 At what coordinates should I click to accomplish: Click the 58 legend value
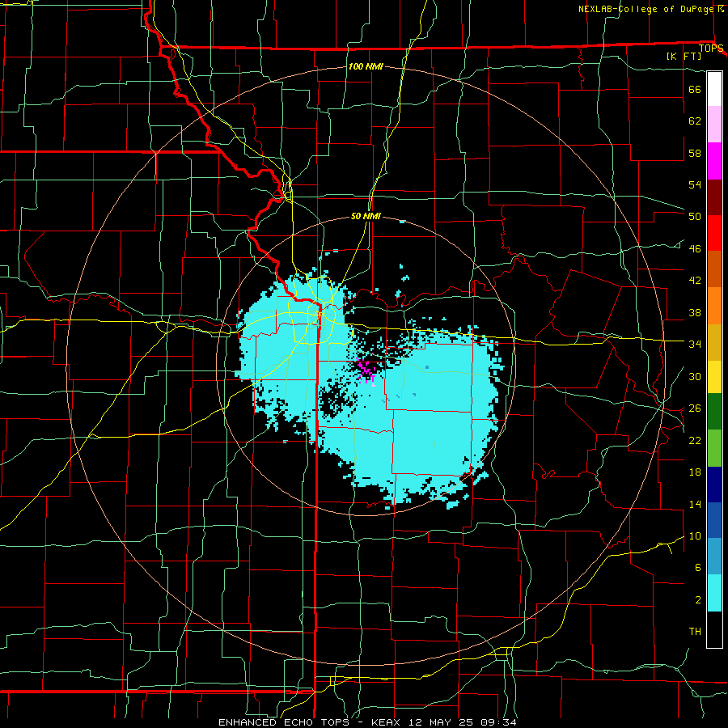695,153
